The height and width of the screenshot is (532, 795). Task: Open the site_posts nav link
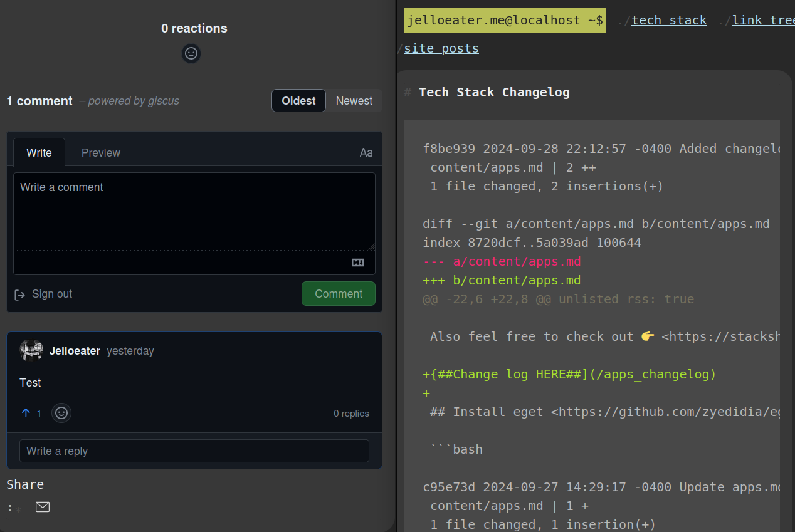[441, 48]
